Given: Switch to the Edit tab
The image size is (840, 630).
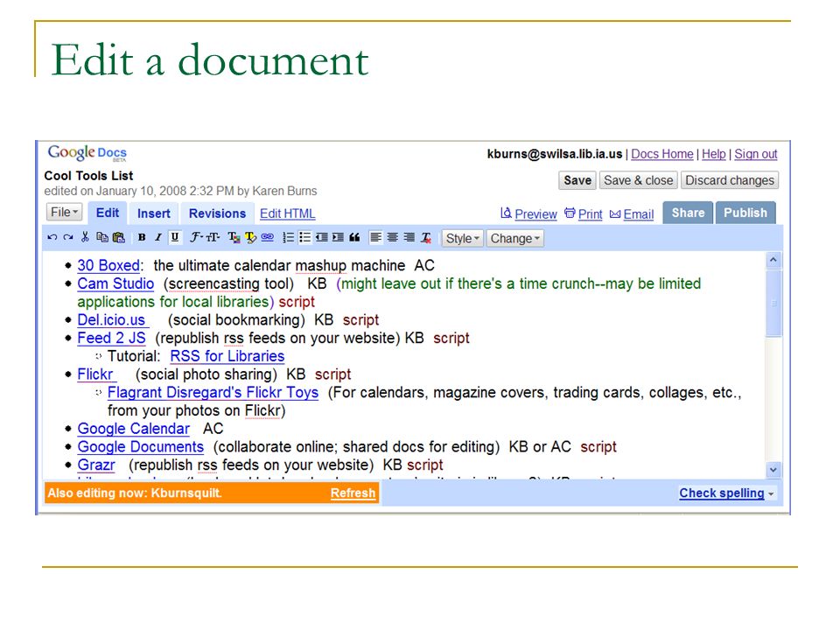Looking at the screenshot, I should 107,213.
